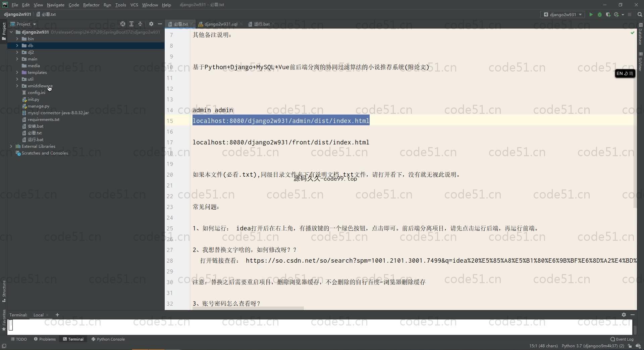Add a new terminal session
Screen dimensions: 644x350
click(x=57, y=315)
